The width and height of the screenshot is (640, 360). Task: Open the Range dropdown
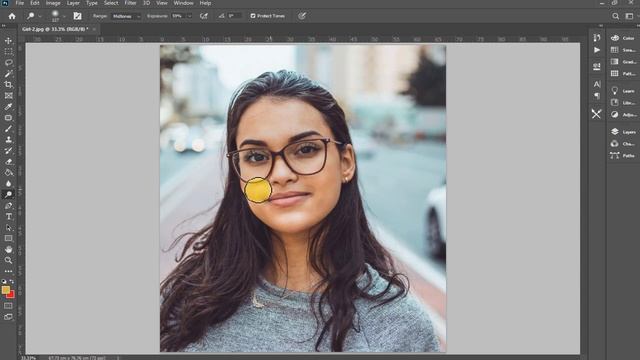pyautogui.click(x=126, y=16)
